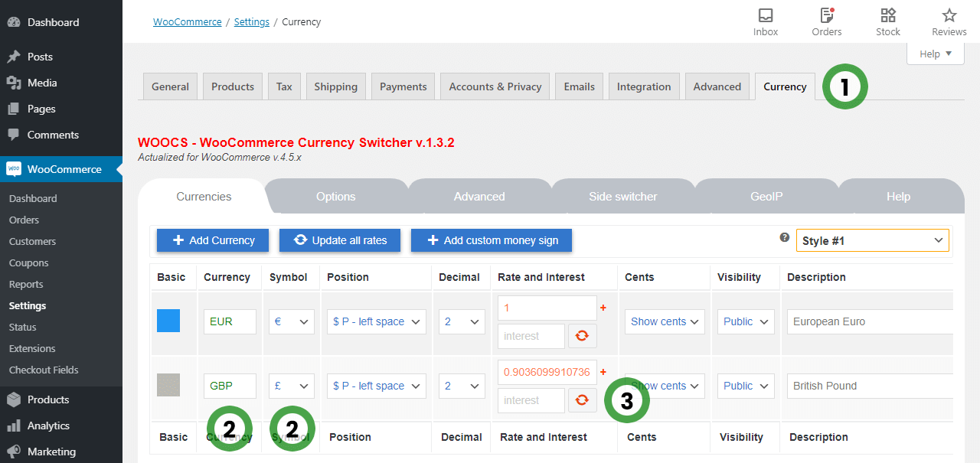Open the Stock icon
This screenshot has height=463, width=980.
point(888,15)
